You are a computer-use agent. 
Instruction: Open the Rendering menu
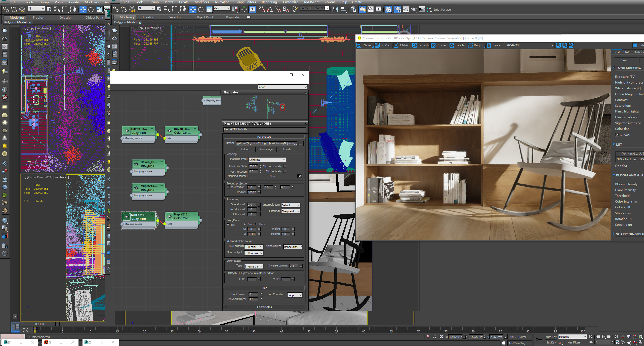coord(269,2)
